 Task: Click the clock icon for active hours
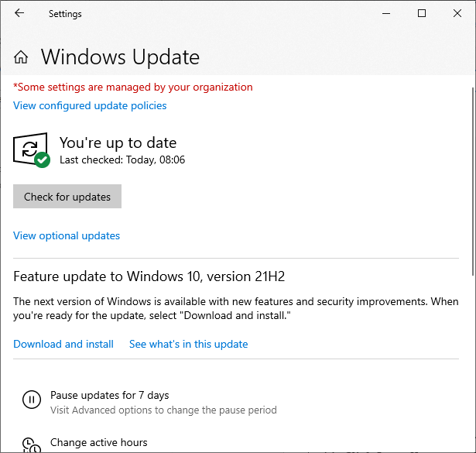pos(31,444)
